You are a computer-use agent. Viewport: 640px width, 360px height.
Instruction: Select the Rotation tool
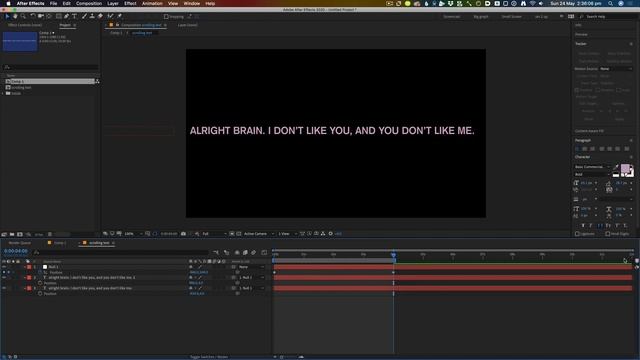pyautogui.click(x=33, y=16)
